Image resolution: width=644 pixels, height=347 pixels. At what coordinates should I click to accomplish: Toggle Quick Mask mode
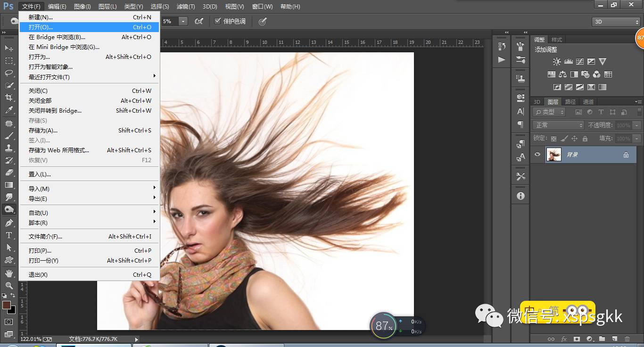tap(9, 322)
